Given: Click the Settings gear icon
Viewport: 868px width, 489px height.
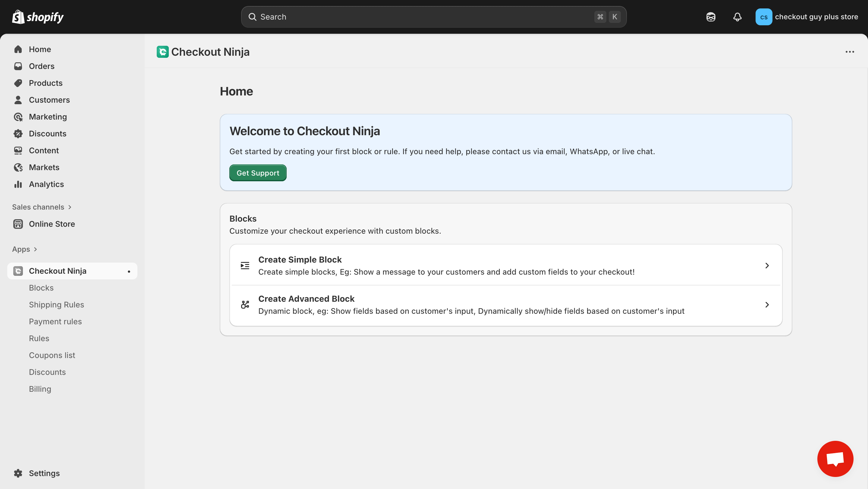Looking at the screenshot, I should pyautogui.click(x=18, y=473).
